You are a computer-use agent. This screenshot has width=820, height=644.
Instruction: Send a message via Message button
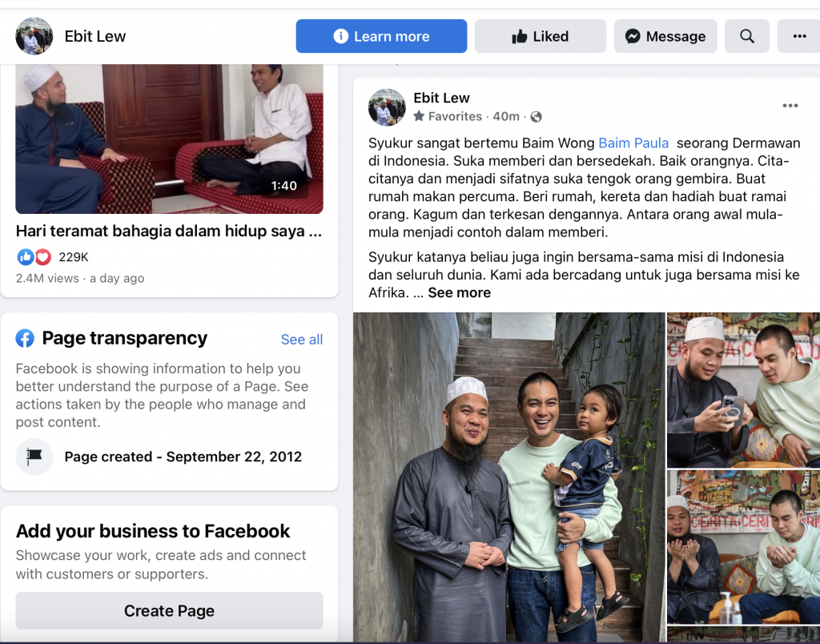pos(665,36)
